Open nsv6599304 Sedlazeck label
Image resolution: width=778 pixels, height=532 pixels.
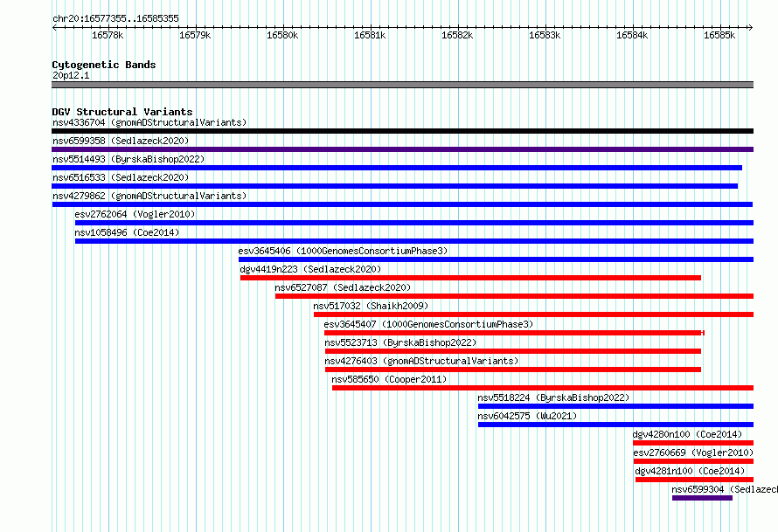(x=725, y=489)
